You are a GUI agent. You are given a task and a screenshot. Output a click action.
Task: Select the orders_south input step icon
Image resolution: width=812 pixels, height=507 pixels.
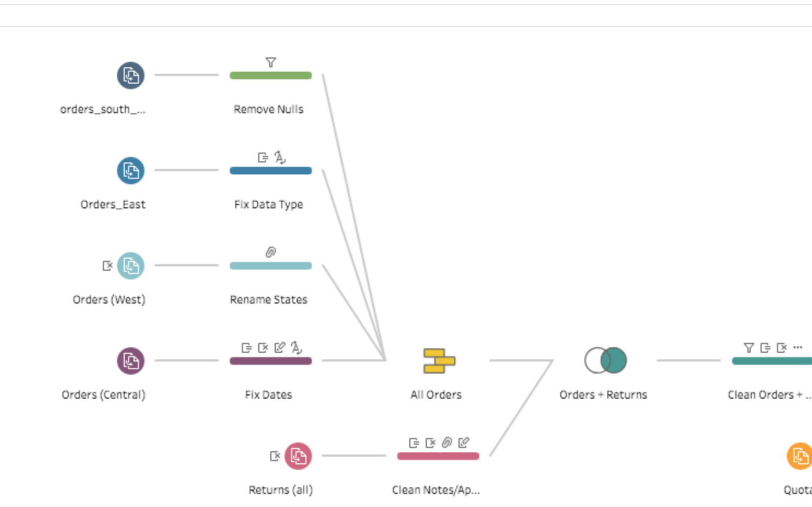[131, 75]
